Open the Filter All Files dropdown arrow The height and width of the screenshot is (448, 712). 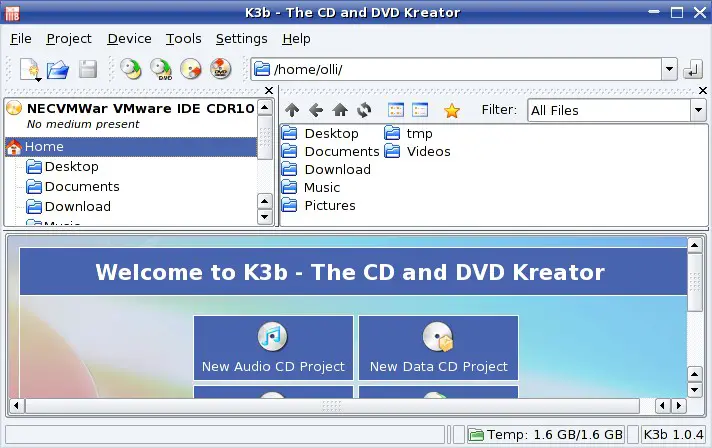698,110
